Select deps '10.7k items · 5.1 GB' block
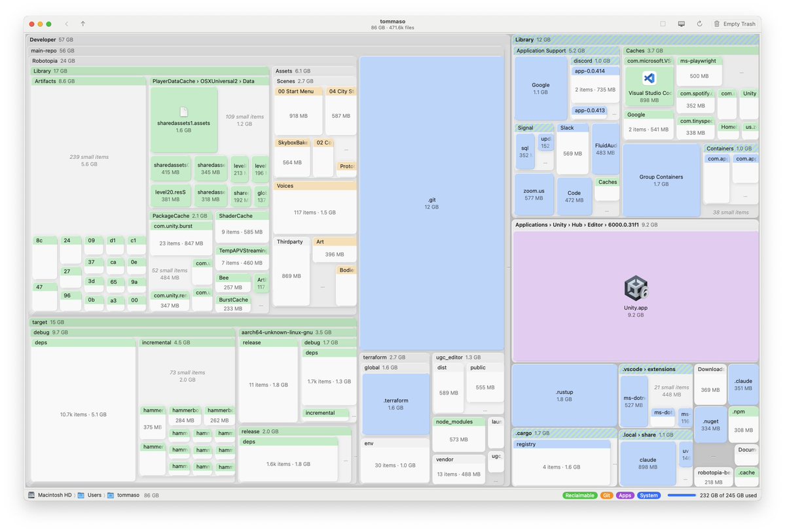The image size is (785, 532). point(83,410)
